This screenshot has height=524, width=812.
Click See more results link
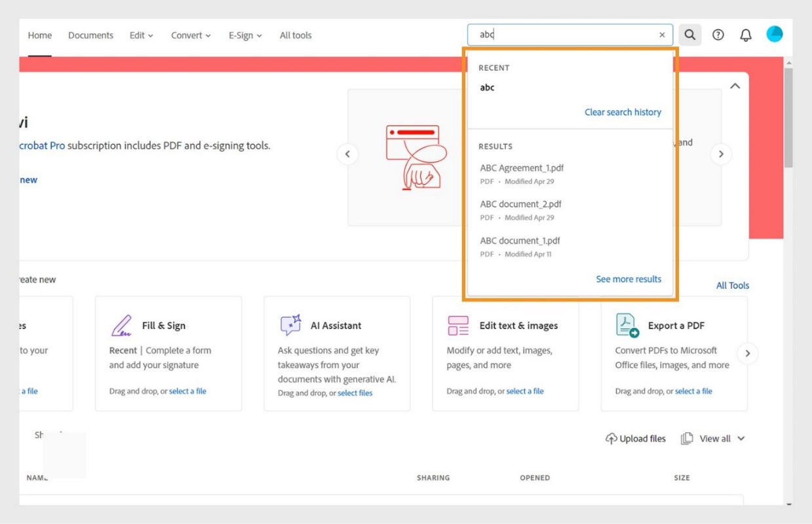point(628,279)
